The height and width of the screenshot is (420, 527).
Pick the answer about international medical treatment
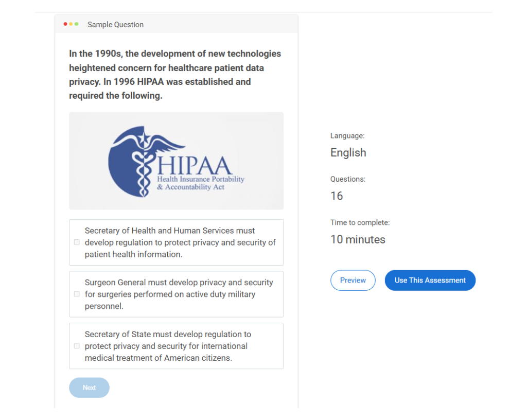pyautogui.click(x=168, y=346)
